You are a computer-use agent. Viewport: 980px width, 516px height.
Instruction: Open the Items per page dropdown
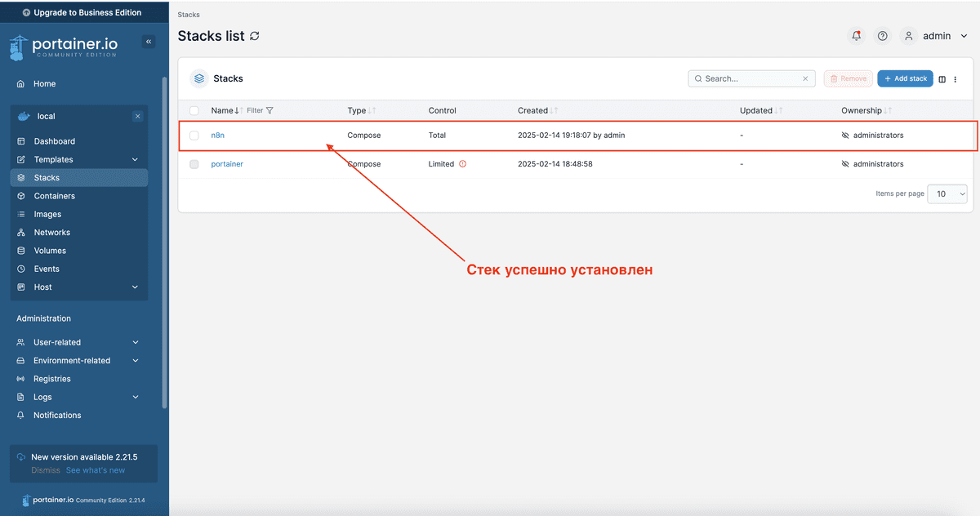[947, 193]
